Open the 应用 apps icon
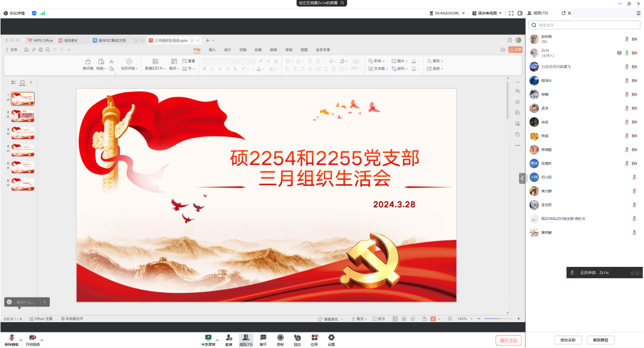Image resolution: width=644 pixels, height=348 pixels. [x=314, y=338]
